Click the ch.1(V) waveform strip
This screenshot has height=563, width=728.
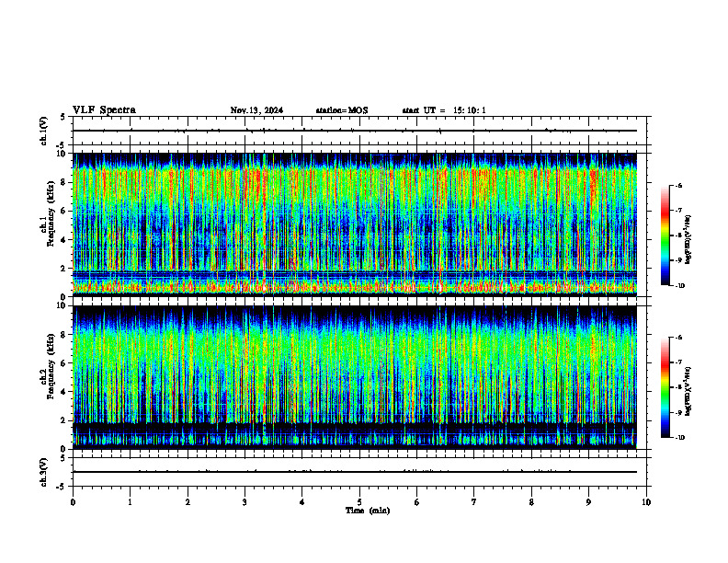click(x=359, y=131)
